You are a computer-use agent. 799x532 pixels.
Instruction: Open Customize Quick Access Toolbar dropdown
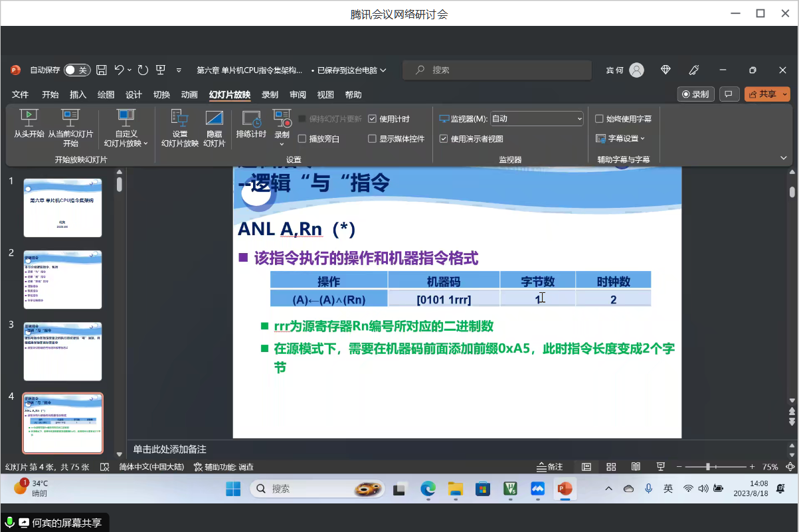(x=179, y=70)
